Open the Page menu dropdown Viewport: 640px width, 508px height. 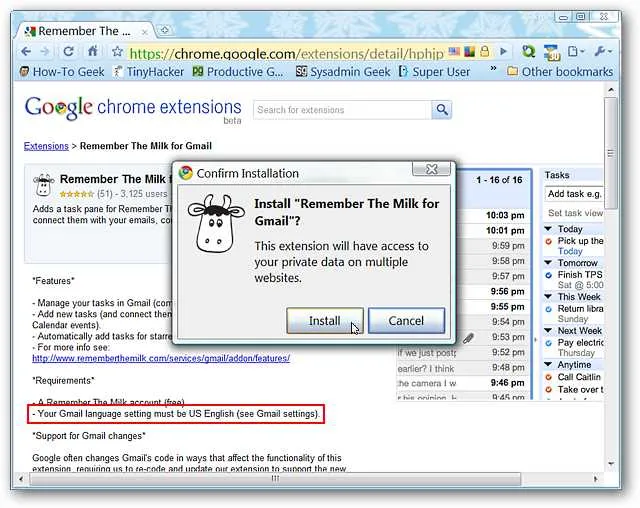(576, 51)
